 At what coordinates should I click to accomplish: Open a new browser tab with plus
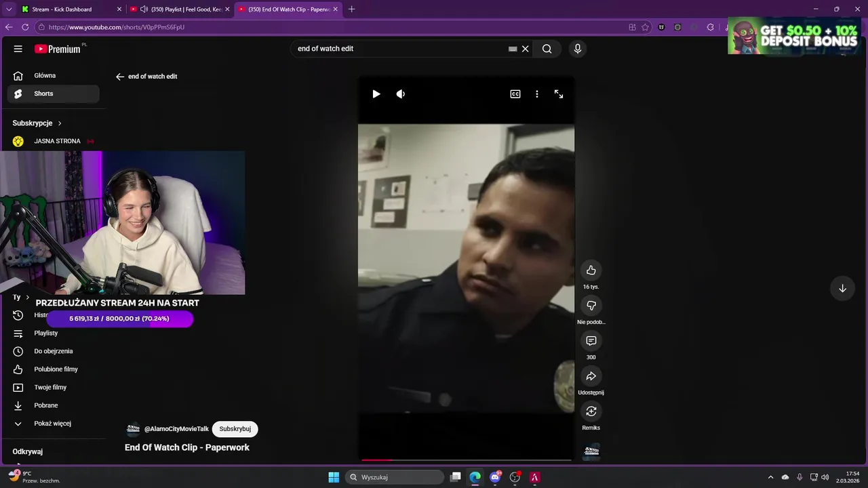tap(351, 9)
